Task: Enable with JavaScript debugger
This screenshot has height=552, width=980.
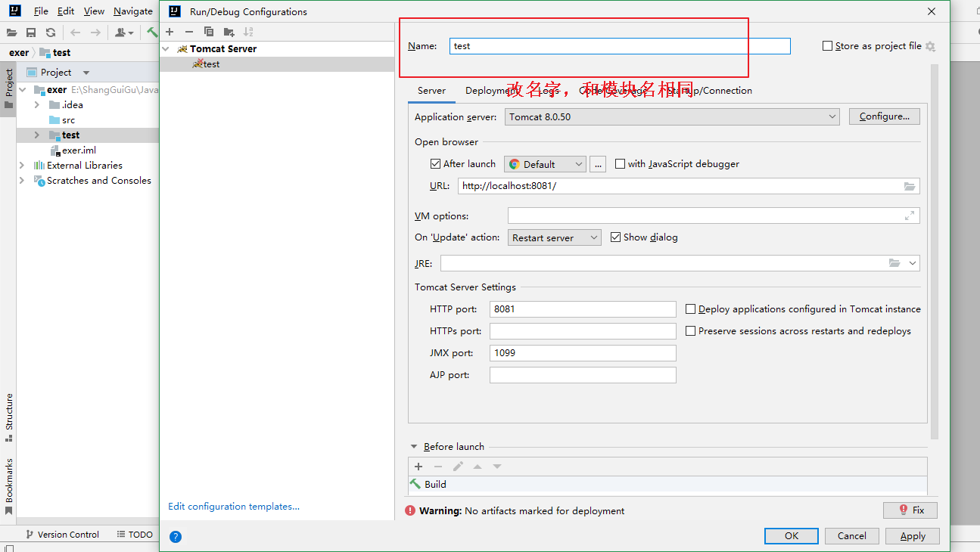Action: 620,163
